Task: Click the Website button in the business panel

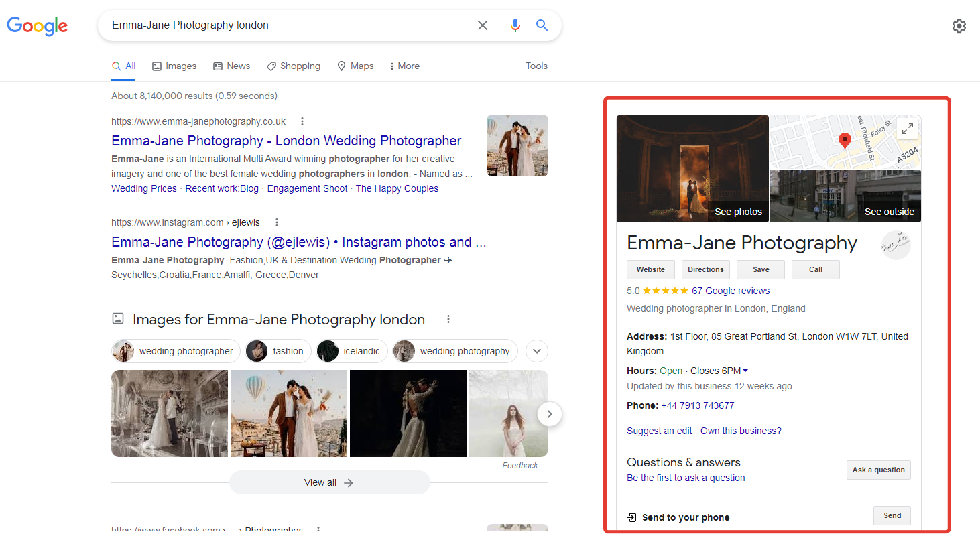Action: (651, 269)
